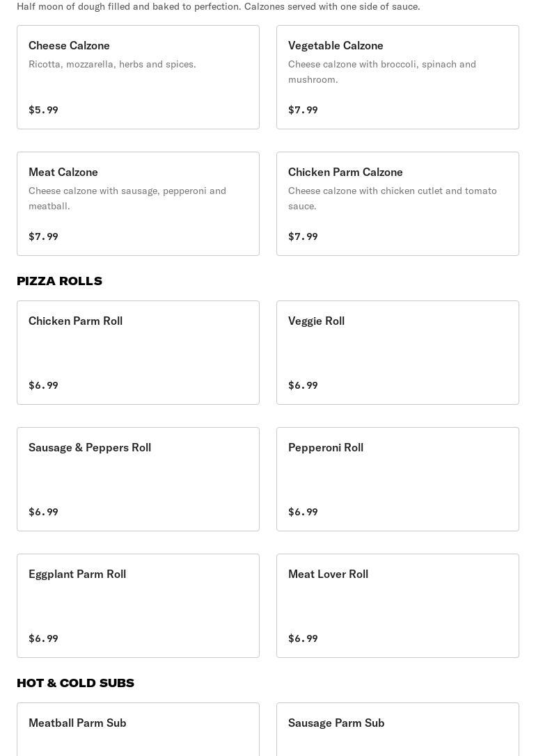Screen dimensions: 536x756
Task: Select the Vegetable Calzone card
Action: (397, 77)
